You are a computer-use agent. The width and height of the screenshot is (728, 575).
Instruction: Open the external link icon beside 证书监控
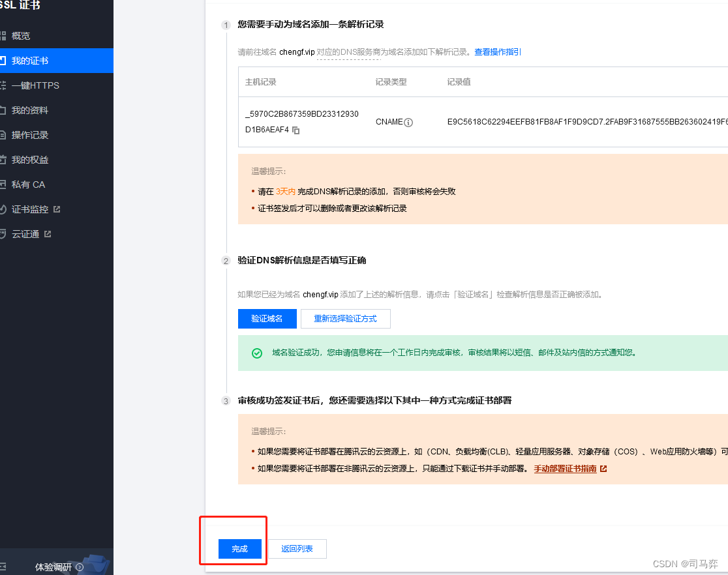coord(57,209)
